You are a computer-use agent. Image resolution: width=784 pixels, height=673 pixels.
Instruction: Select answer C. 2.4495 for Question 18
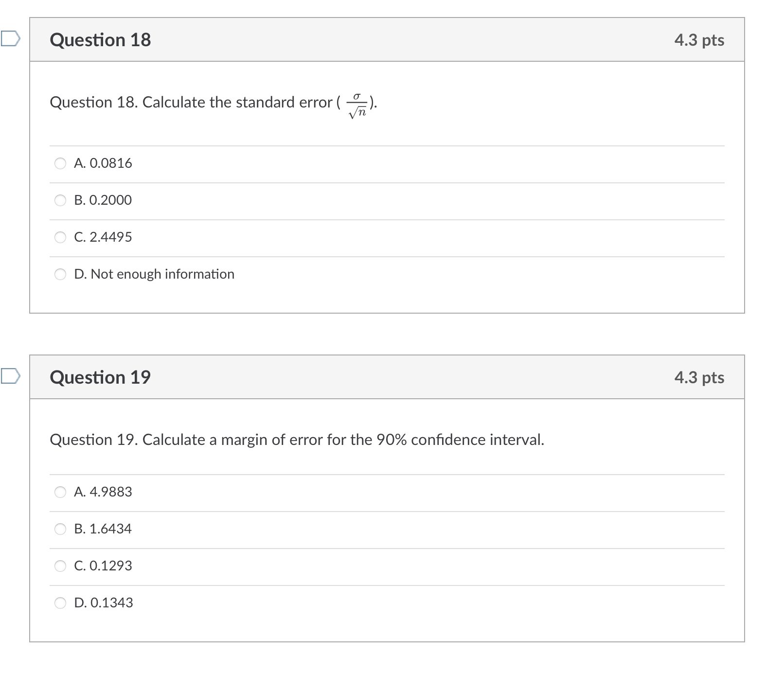59,237
